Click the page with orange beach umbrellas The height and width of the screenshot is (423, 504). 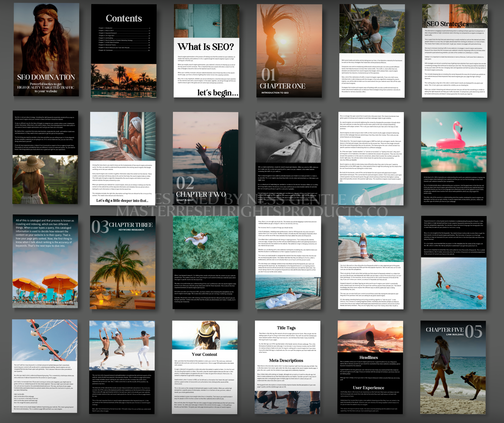pyautogui.click(x=45, y=261)
